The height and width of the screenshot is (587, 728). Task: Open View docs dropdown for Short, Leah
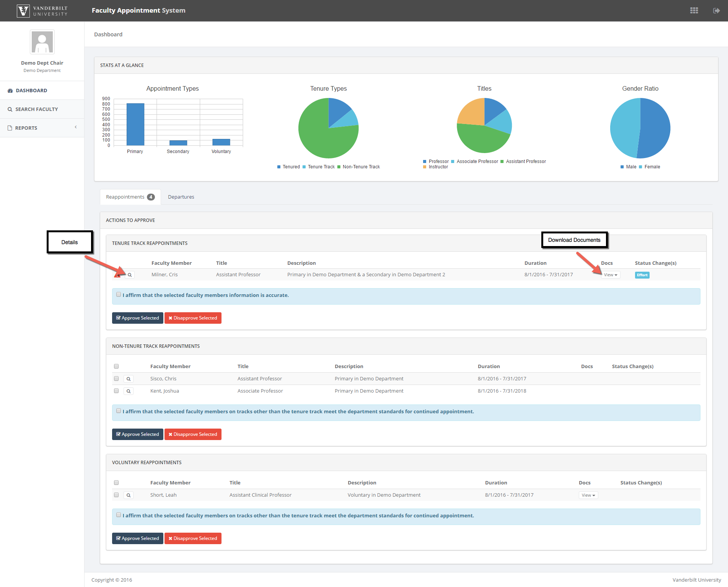pos(588,495)
